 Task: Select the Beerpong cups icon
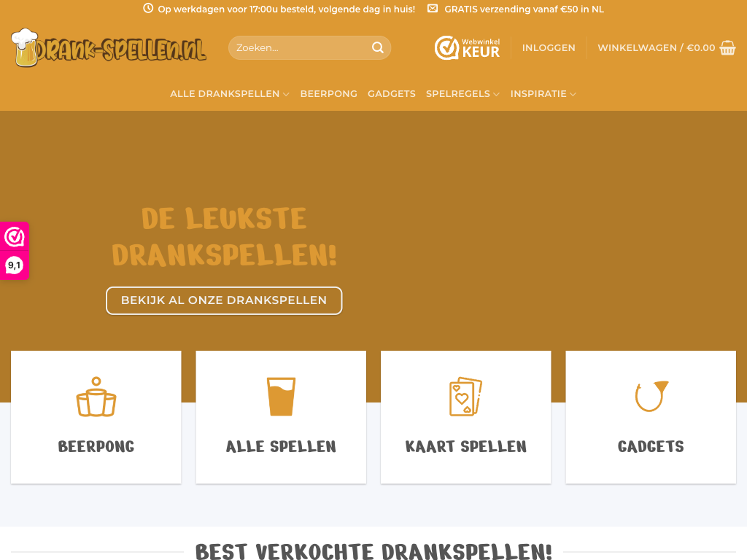click(x=96, y=397)
